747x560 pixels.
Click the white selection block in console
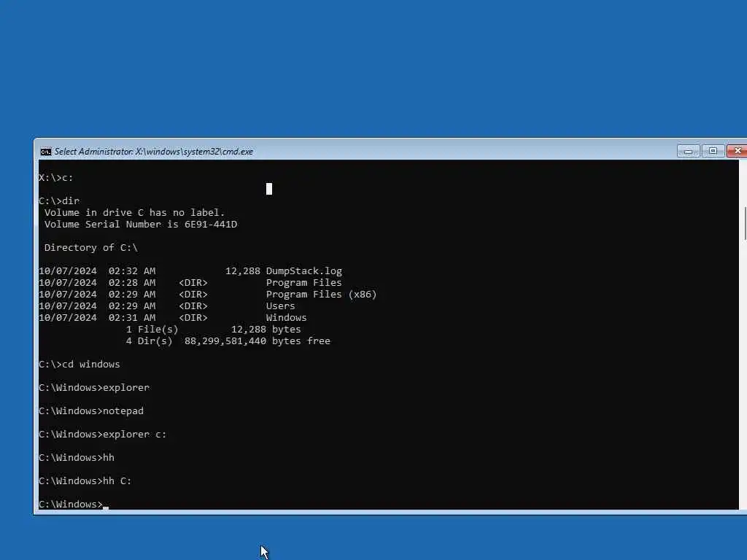click(x=269, y=189)
